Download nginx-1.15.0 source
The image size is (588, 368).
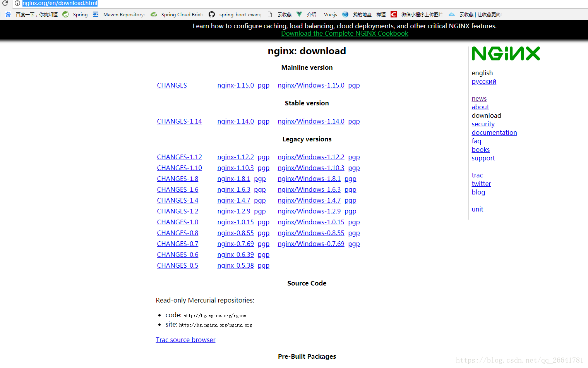[x=236, y=85]
